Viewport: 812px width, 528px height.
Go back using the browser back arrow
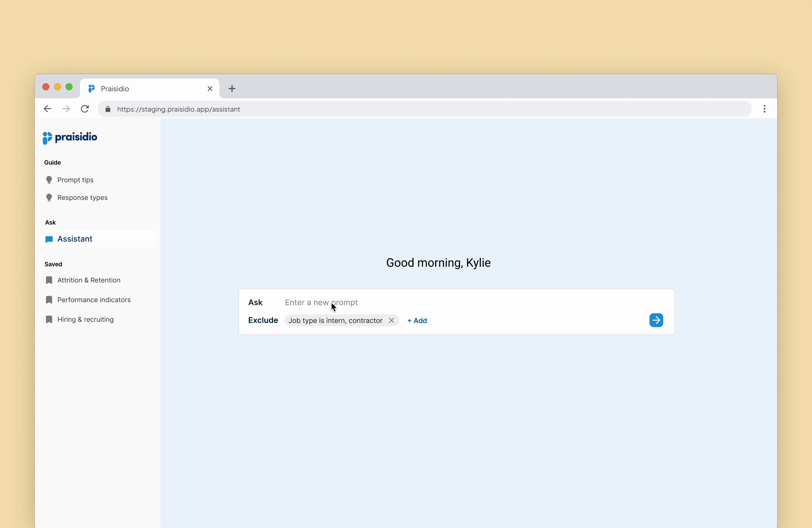(47, 109)
